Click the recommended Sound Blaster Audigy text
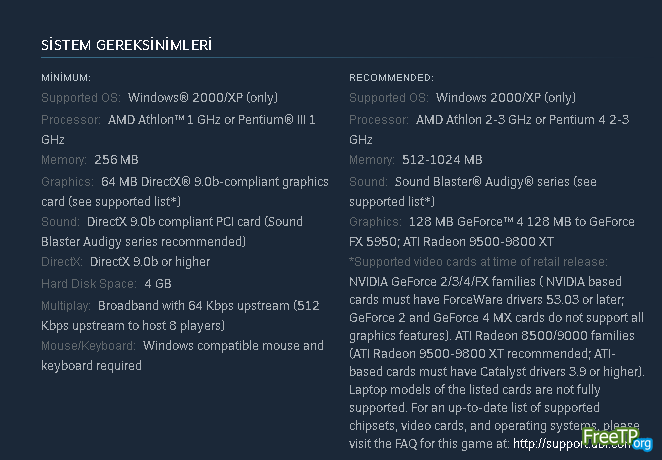Image resolution: width=662 pixels, height=460 pixels. click(x=481, y=181)
